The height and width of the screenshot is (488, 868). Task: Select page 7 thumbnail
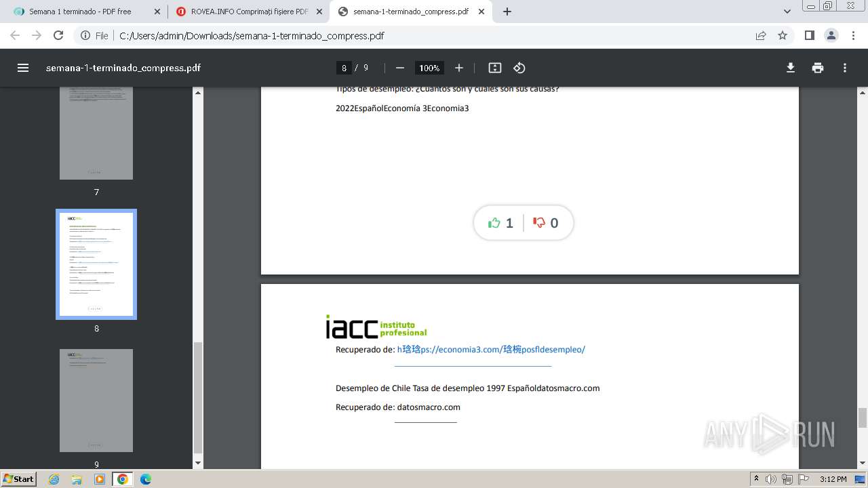point(96,133)
